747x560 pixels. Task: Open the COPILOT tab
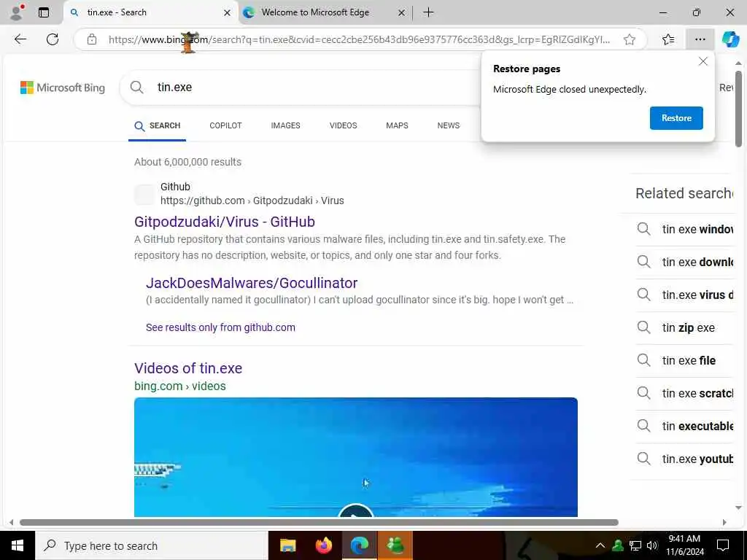click(x=225, y=125)
